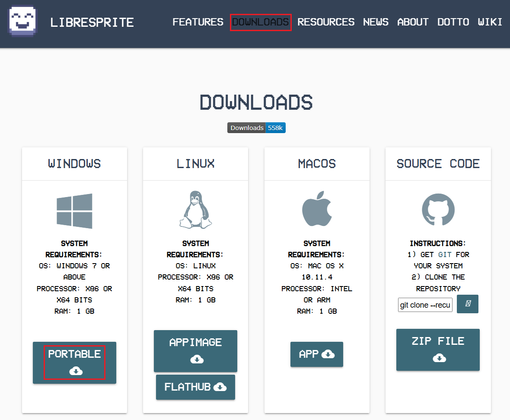Go to the Resources page
Screen dimensions: 510x420
[326, 22]
